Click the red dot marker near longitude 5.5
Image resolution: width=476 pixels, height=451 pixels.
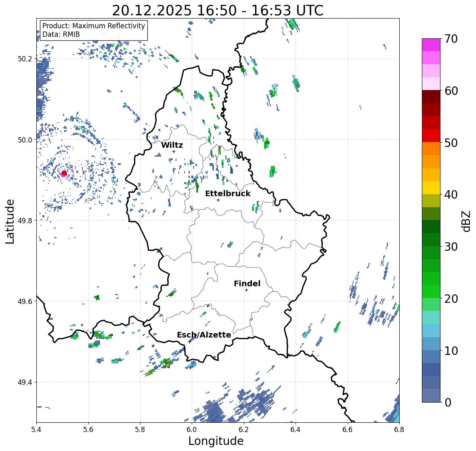64,173
